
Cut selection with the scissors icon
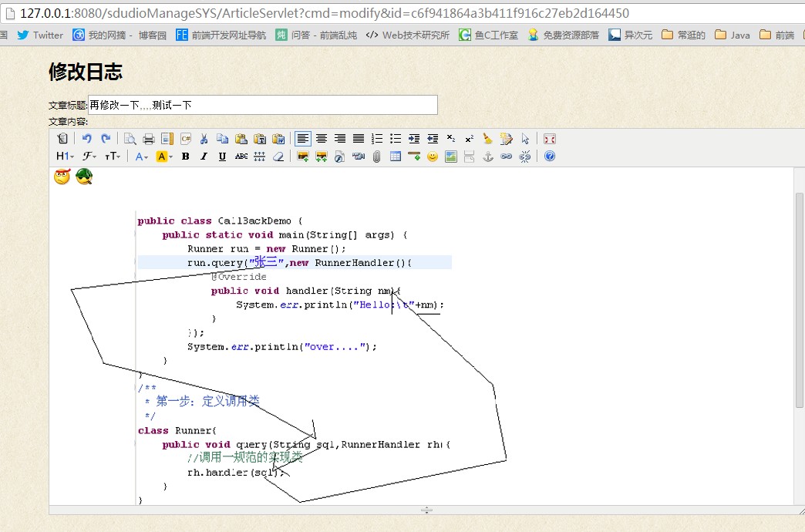[x=204, y=139]
